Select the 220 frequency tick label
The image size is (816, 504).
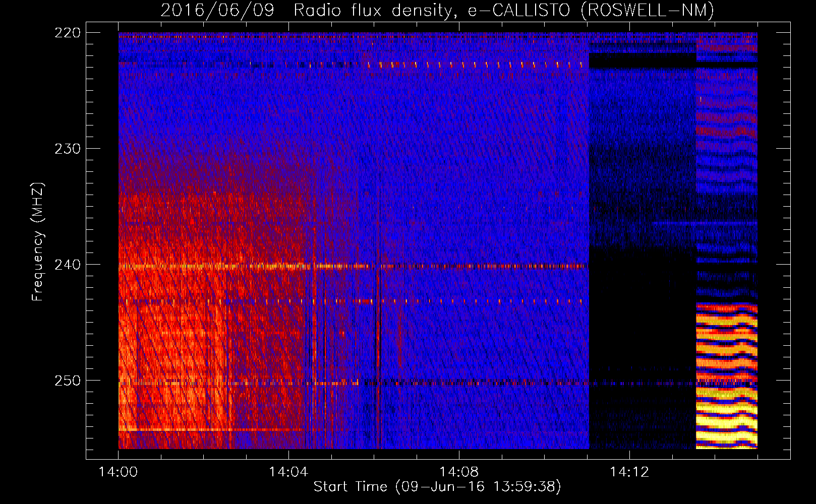click(68, 33)
